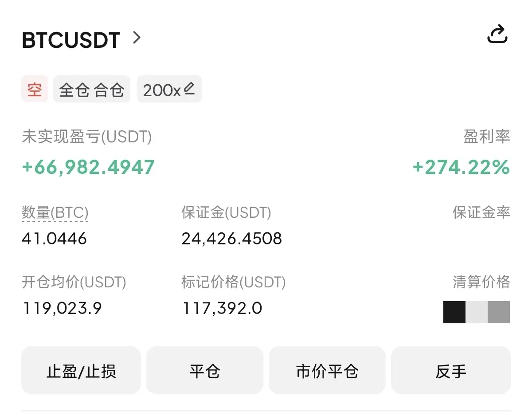The height and width of the screenshot is (412, 532).
Task: Tap the dotted-underlined 数量(BTC) label
Action: click(x=55, y=213)
